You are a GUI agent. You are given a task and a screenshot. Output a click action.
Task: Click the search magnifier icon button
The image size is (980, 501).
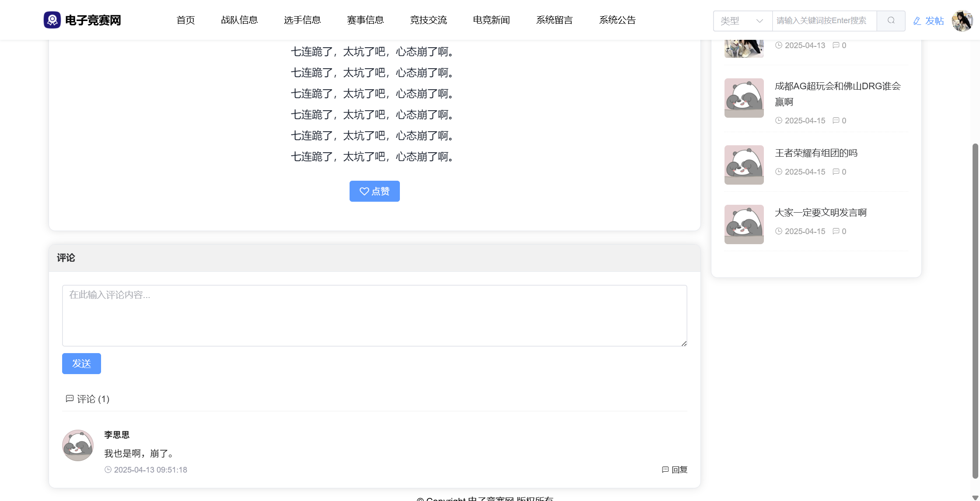point(891,21)
